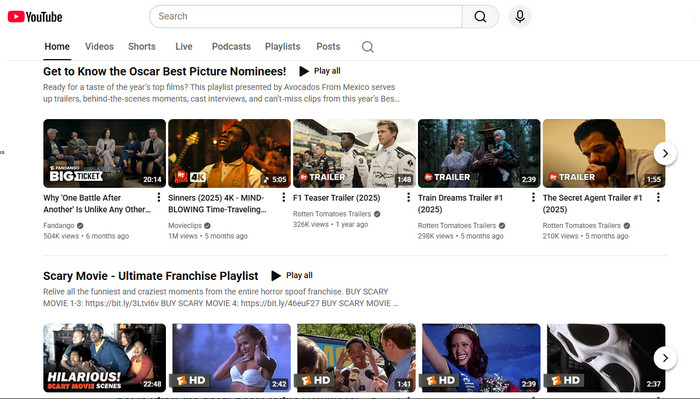This screenshot has height=399, width=700.
Task: Click verified badge next to Movieclips
Action: pos(207,226)
